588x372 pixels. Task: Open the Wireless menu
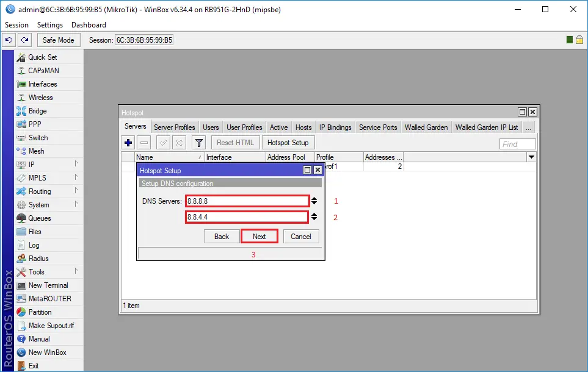(x=49, y=98)
